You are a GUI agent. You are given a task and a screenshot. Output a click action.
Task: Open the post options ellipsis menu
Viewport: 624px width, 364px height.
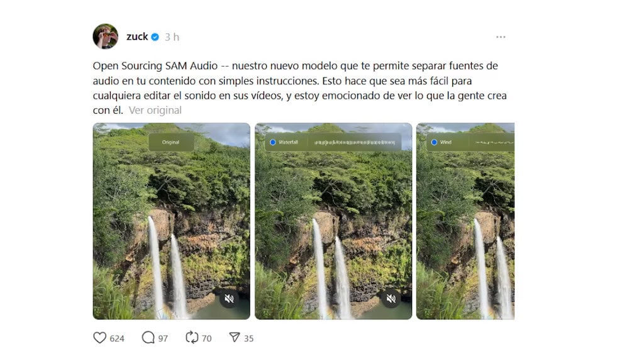[501, 36]
